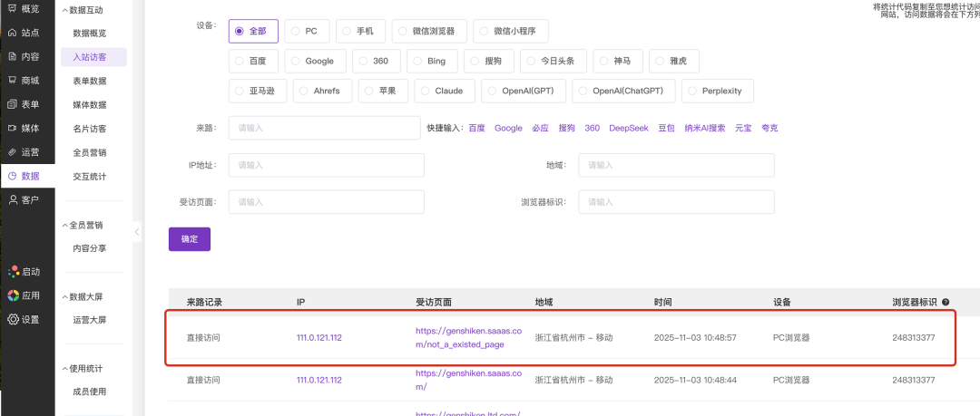Click the 运营 operations icon
Screen dimensions: 980x416
click(x=13, y=151)
